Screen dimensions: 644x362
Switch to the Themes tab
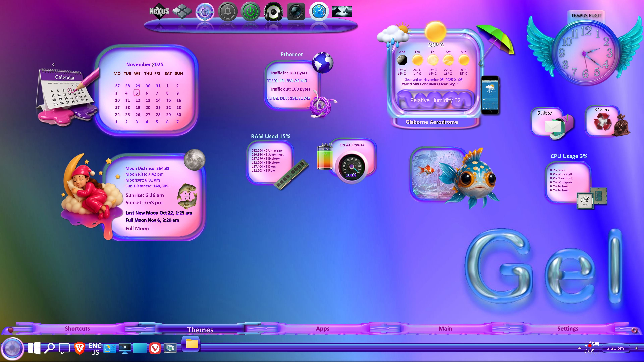tap(200, 329)
